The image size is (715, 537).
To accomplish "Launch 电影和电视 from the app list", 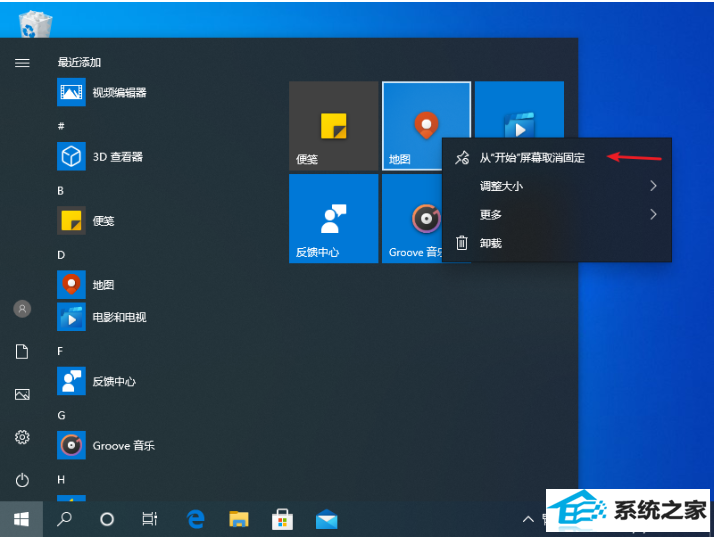I will point(102,317).
